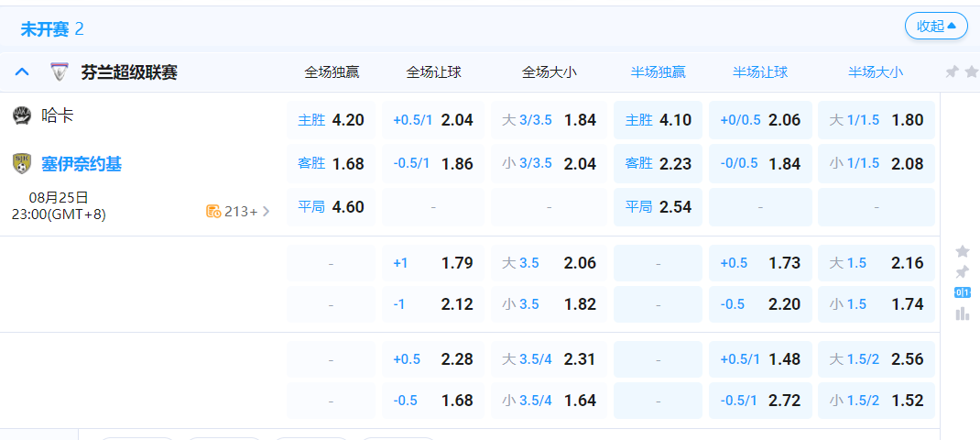Toggle the match favorite star in sidebar
980x440 pixels.
962,251
